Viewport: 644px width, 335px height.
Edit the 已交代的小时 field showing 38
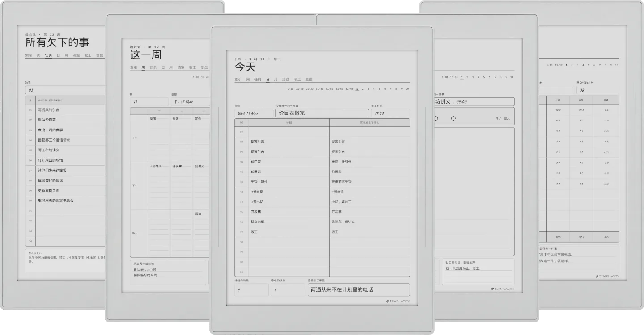tap(598, 90)
